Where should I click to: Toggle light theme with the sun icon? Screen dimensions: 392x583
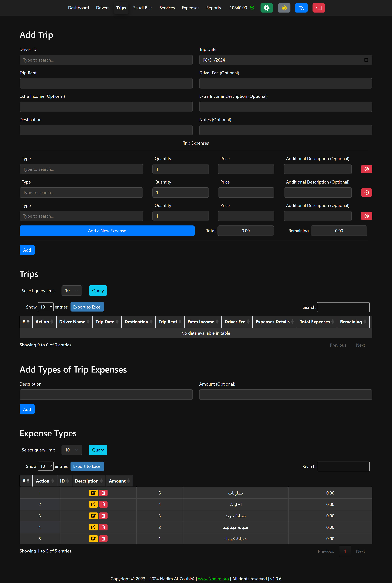284,8
